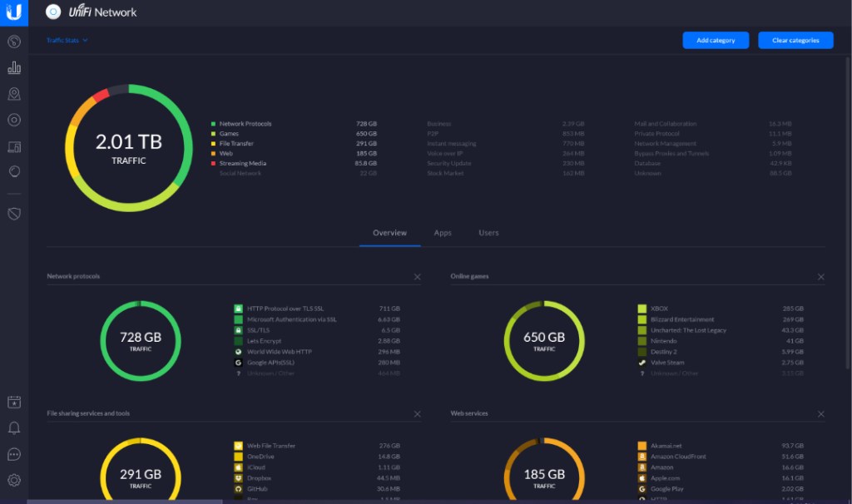Open Clients sidebar icon
Image resolution: width=852 pixels, height=504 pixels.
pyautogui.click(x=13, y=146)
